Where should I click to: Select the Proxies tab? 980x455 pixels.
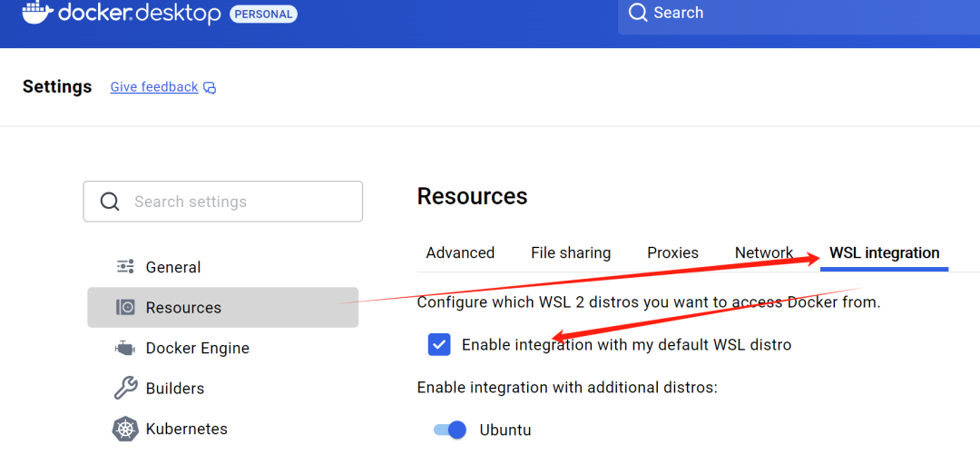672,252
